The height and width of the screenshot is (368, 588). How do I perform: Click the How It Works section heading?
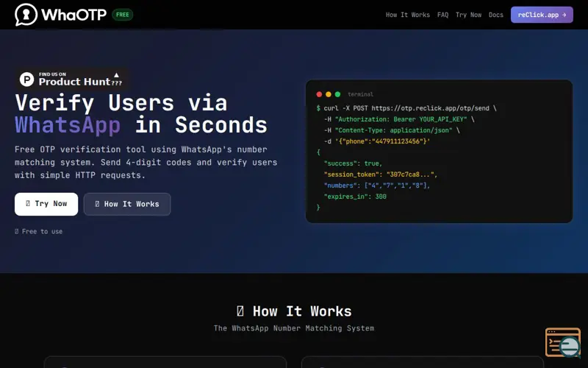[x=294, y=311]
